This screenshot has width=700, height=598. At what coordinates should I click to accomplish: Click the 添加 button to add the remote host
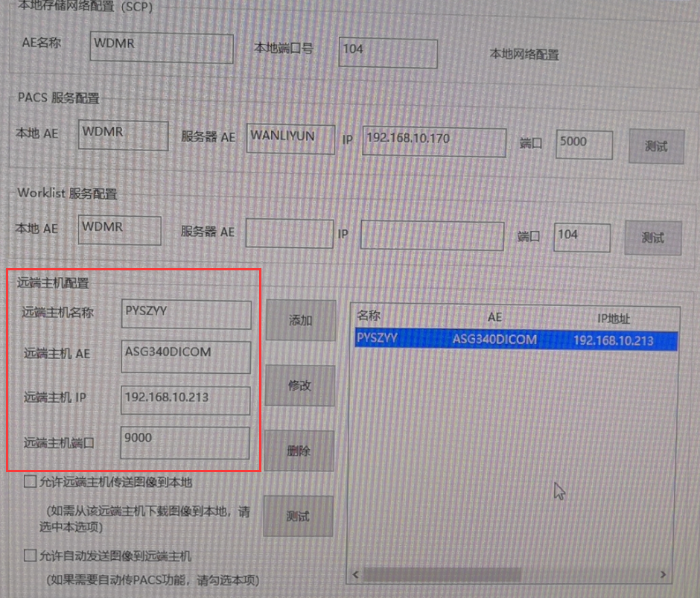pos(299,321)
